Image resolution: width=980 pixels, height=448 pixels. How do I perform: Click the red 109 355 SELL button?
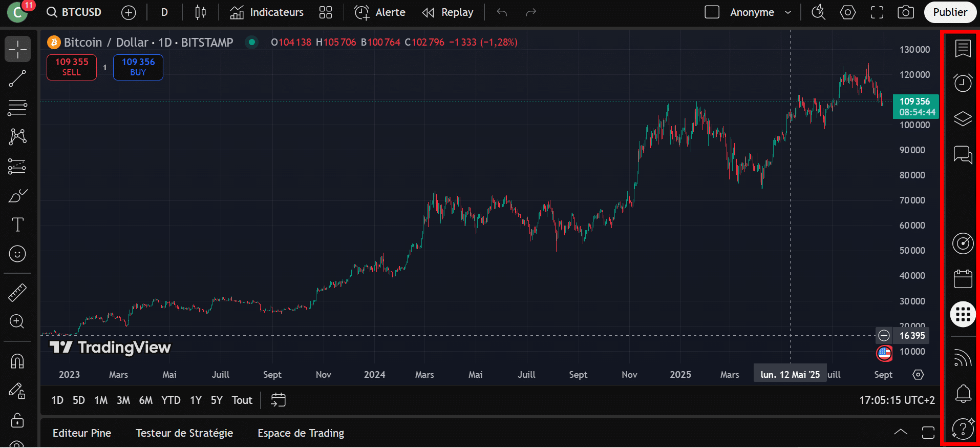pyautogui.click(x=72, y=67)
